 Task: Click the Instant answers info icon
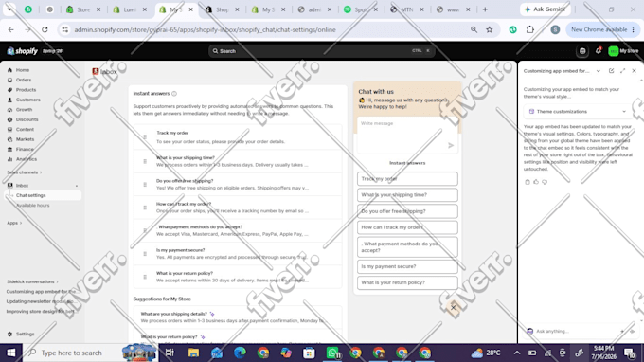[x=174, y=94]
